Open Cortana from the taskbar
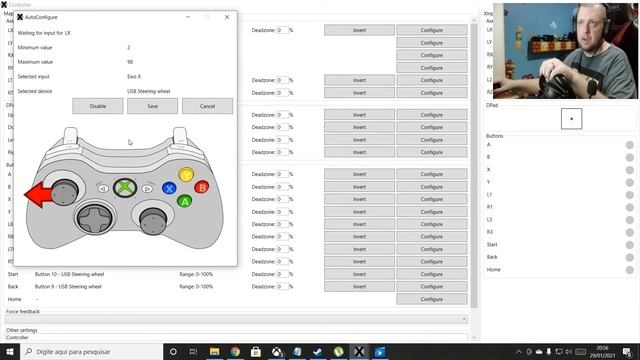 173,351
